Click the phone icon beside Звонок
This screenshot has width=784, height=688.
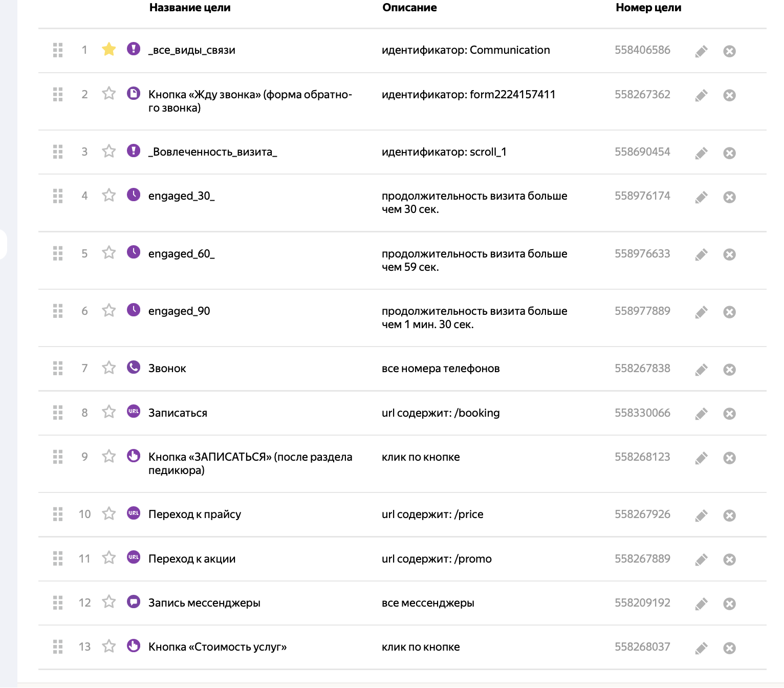pos(134,367)
